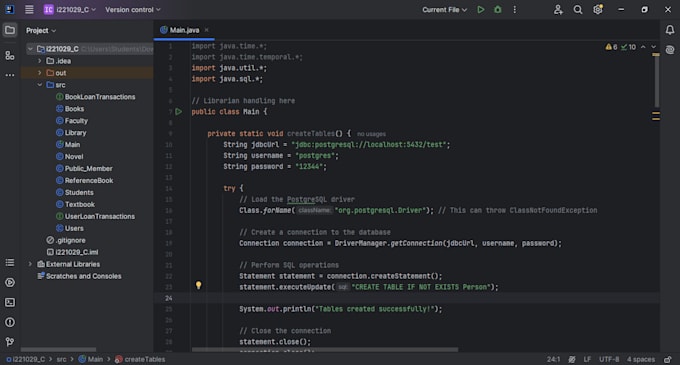This screenshot has height=365, width=680.
Task: Open the TODO list tool window
Action: click(x=10, y=263)
